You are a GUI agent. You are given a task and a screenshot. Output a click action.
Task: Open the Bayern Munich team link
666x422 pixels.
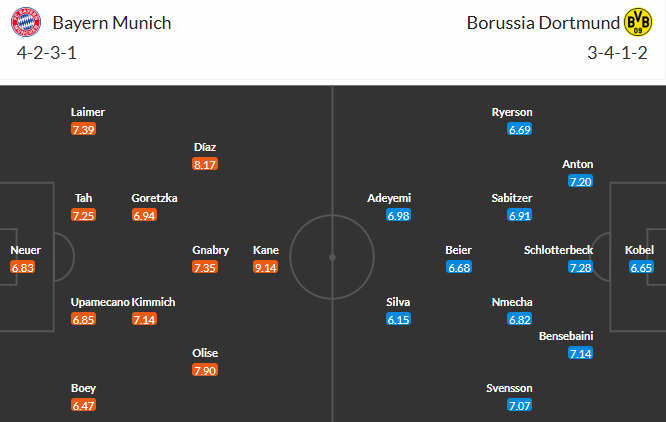[x=112, y=22]
